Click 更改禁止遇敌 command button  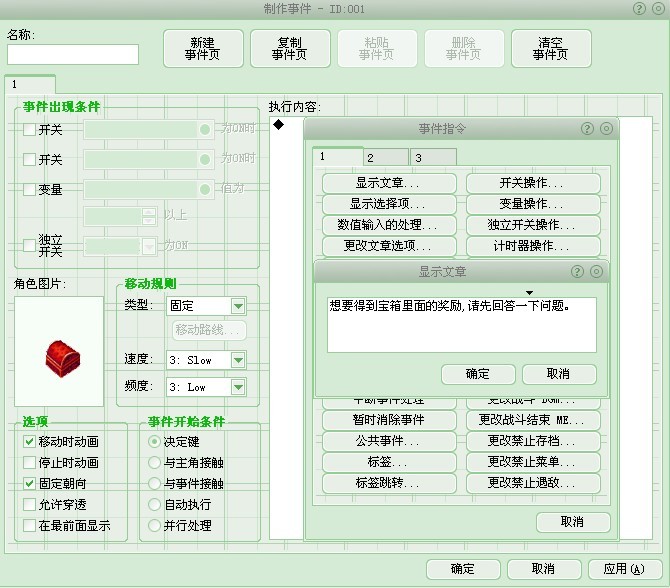coord(533,483)
